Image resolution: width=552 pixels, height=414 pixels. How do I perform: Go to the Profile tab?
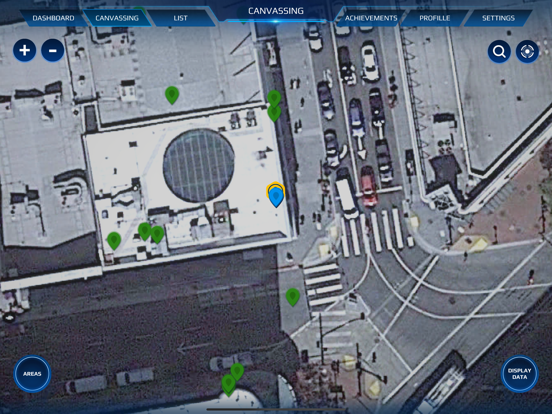click(434, 18)
